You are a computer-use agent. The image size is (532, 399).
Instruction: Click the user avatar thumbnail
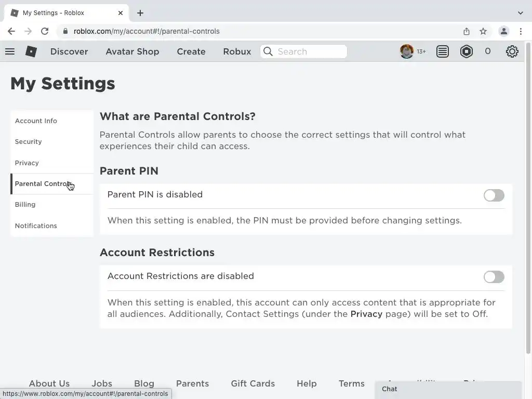[407, 51]
